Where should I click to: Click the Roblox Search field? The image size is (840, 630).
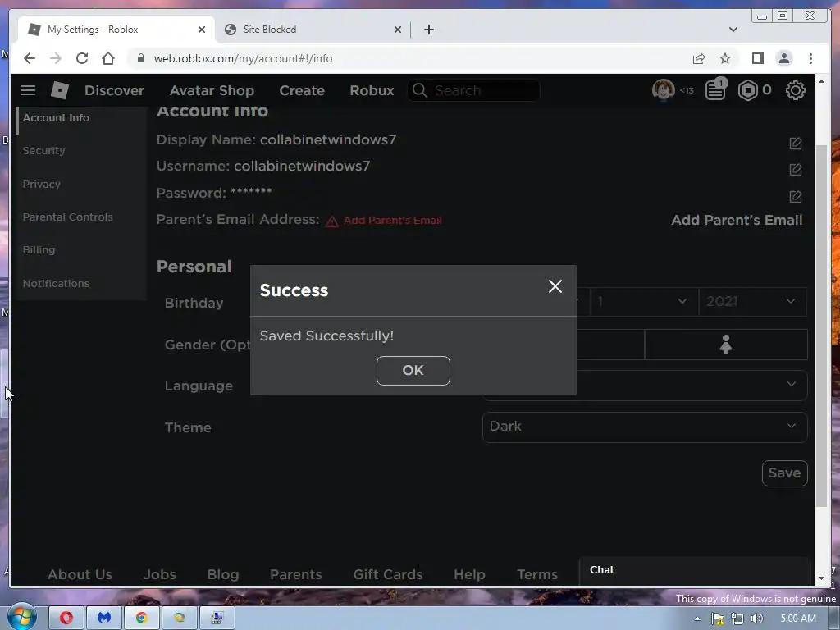pos(473,90)
